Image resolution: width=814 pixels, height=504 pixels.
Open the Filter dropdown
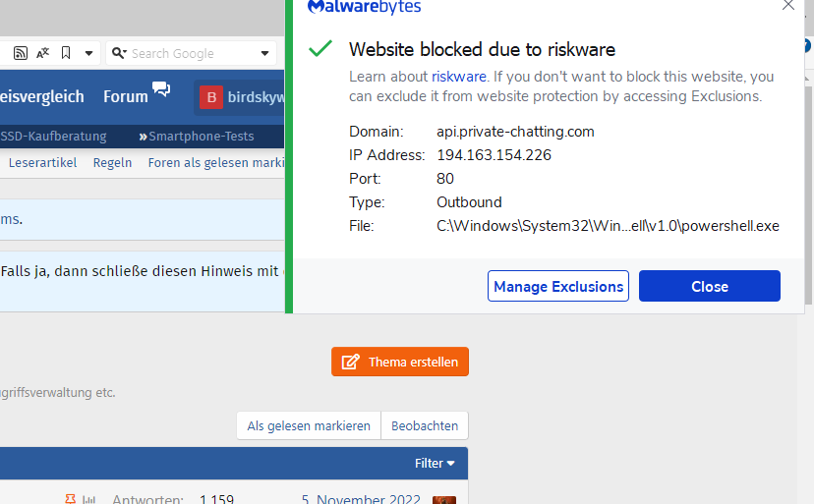[x=435, y=463]
